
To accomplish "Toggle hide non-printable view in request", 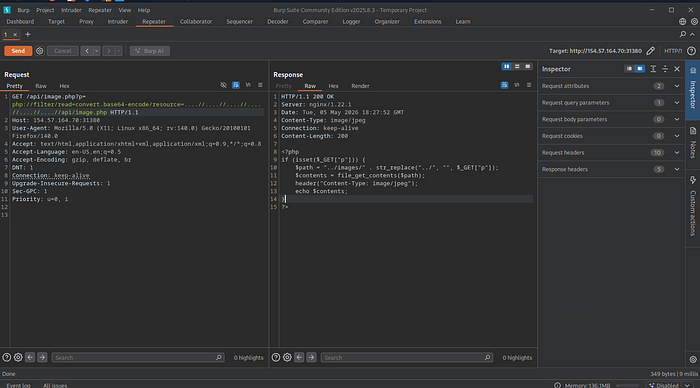I will 223,85.
